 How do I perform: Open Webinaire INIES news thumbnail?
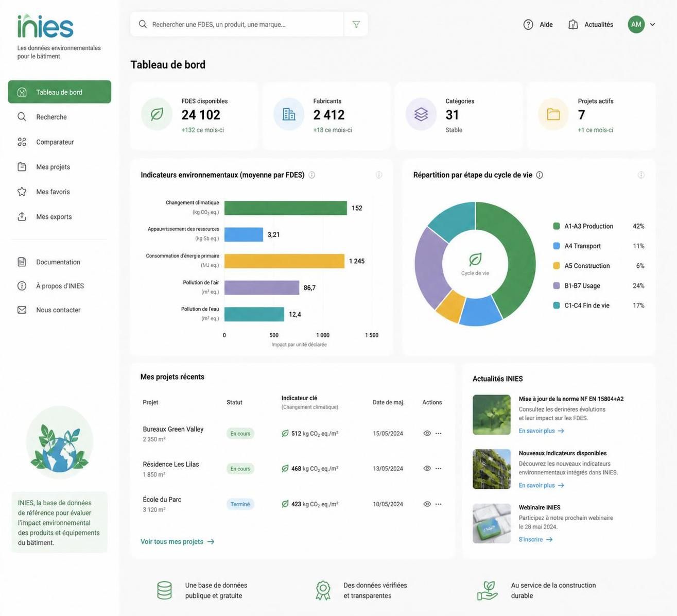click(492, 524)
